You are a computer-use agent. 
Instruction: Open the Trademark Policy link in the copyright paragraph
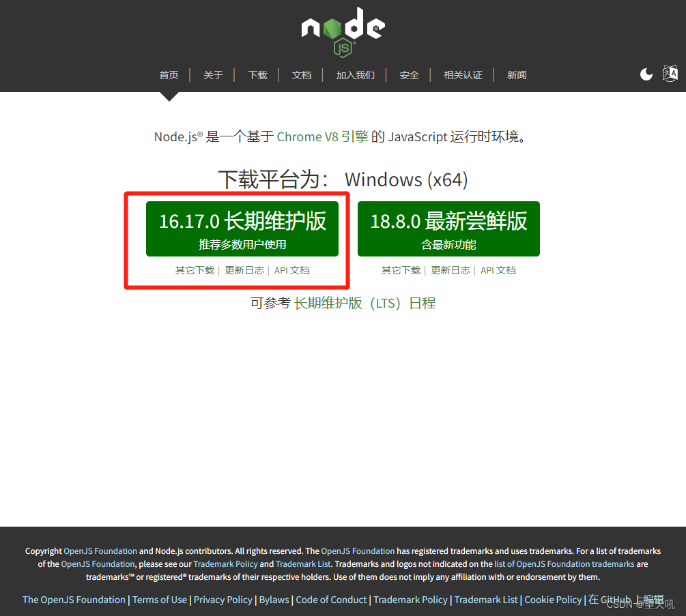(x=225, y=564)
